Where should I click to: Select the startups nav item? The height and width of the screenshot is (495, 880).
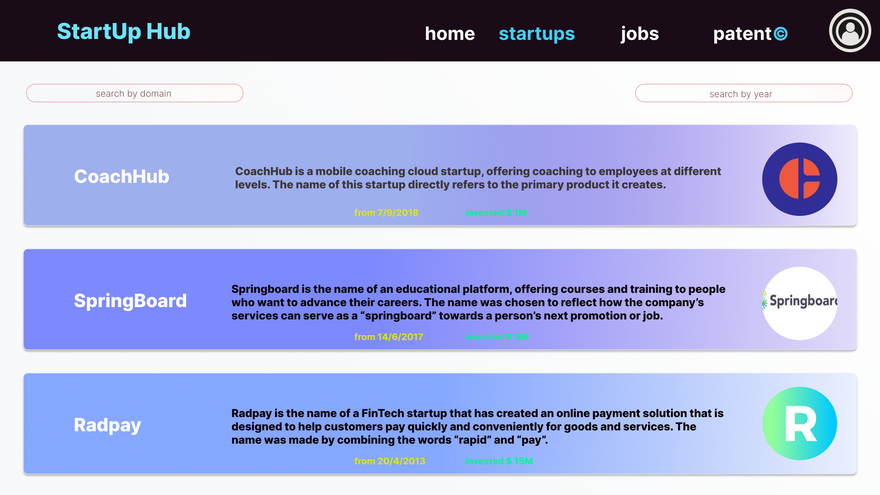(537, 34)
